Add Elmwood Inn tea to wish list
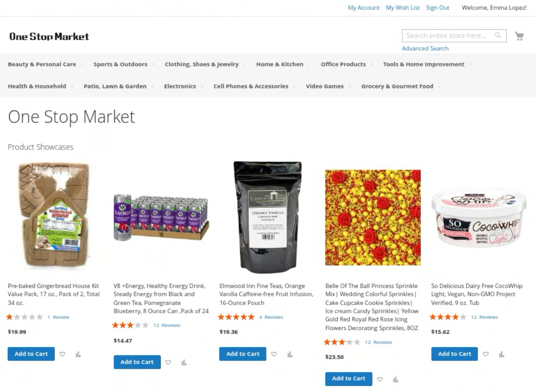 [x=274, y=354]
